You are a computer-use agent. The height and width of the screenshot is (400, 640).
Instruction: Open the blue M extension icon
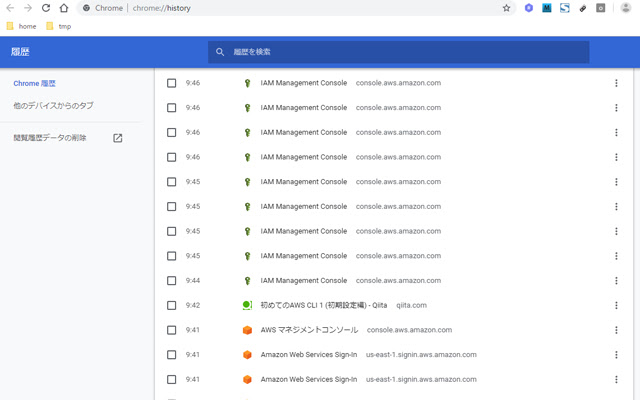coord(547,8)
